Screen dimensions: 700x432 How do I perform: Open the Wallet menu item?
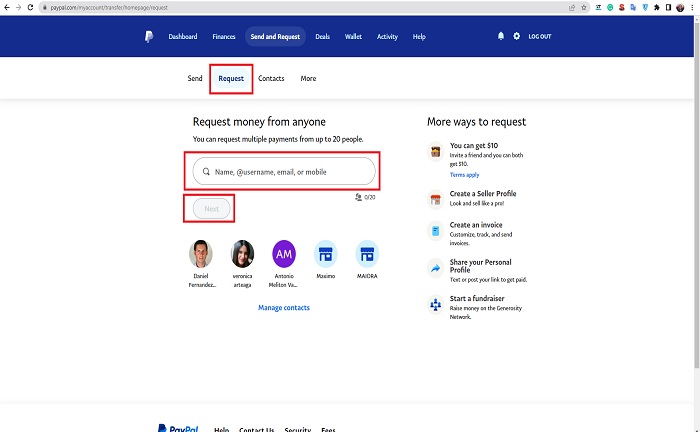coord(353,37)
